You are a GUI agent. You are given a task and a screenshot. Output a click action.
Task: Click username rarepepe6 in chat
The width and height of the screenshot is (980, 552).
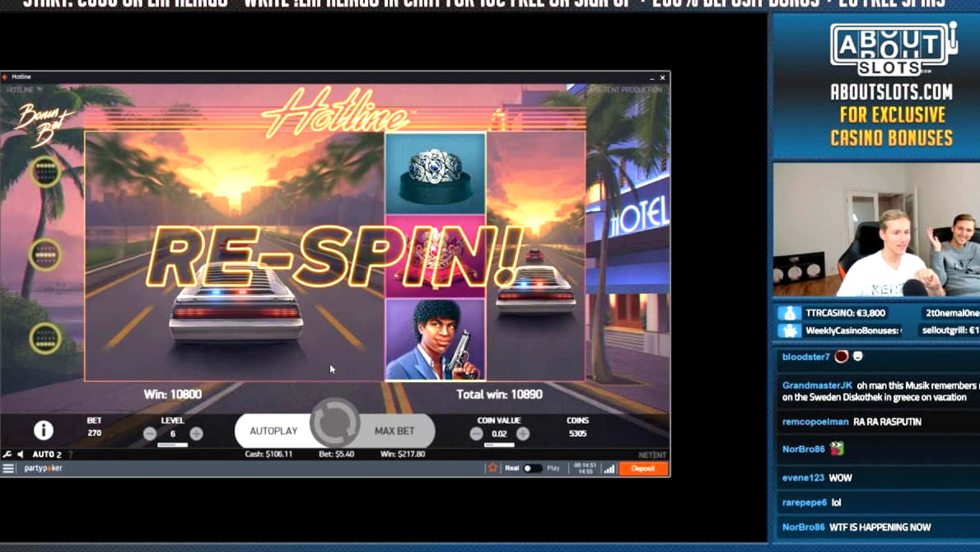pos(805,503)
